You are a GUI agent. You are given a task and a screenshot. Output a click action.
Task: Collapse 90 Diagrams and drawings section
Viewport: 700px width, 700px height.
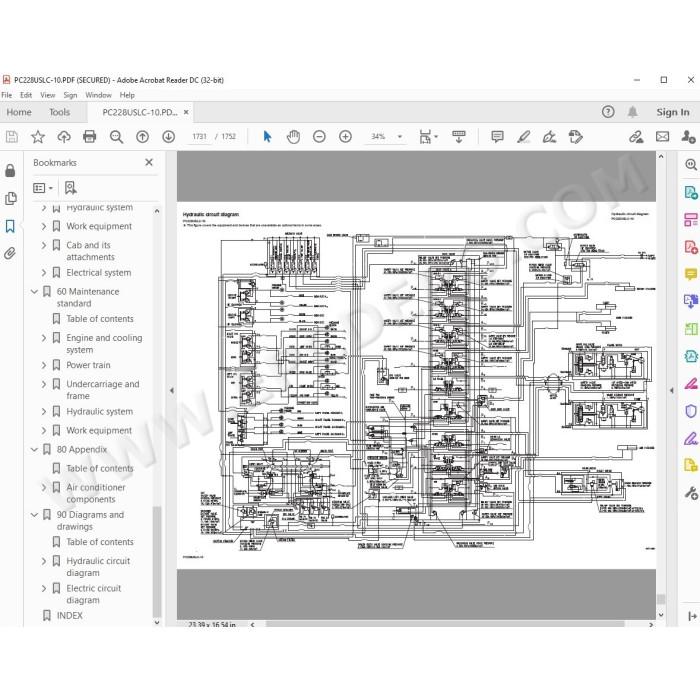point(34,515)
